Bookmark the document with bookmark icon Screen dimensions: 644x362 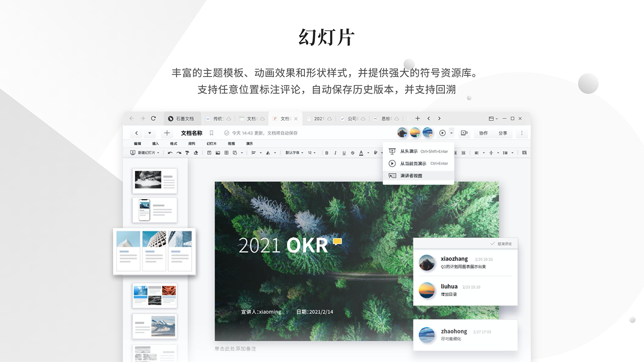pyautogui.click(x=211, y=133)
